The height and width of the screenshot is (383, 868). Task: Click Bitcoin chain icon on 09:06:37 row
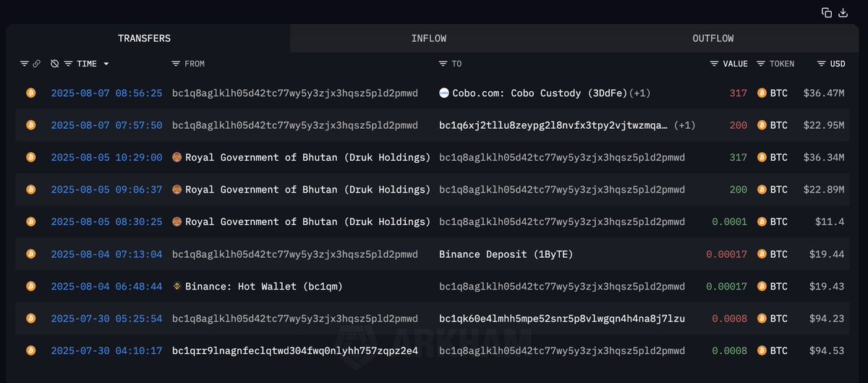pyautogui.click(x=30, y=190)
